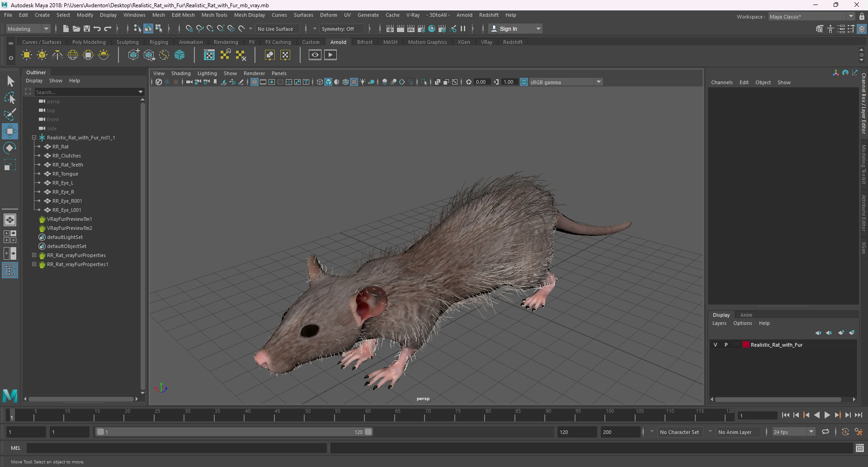868x467 pixels.
Task: Switch to single perspective layout icon
Action: coord(9,220)
